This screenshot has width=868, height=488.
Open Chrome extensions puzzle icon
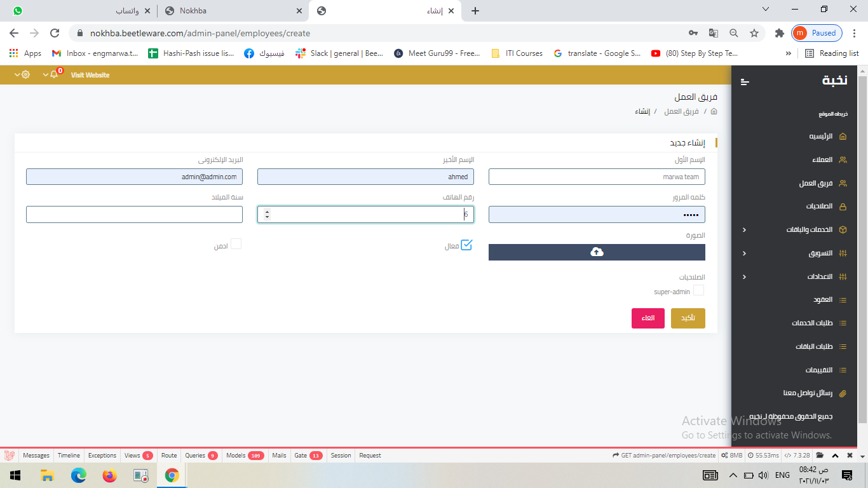coord(779,33)
